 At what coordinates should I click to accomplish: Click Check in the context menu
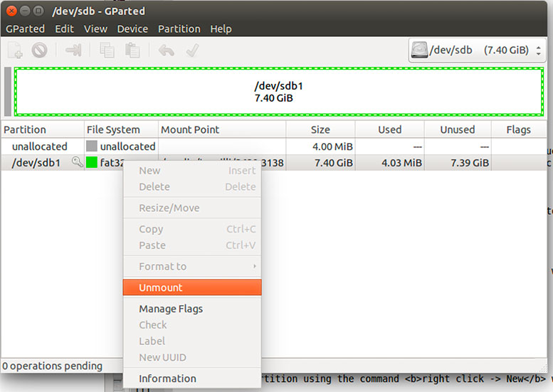click(x=192, y=324)
